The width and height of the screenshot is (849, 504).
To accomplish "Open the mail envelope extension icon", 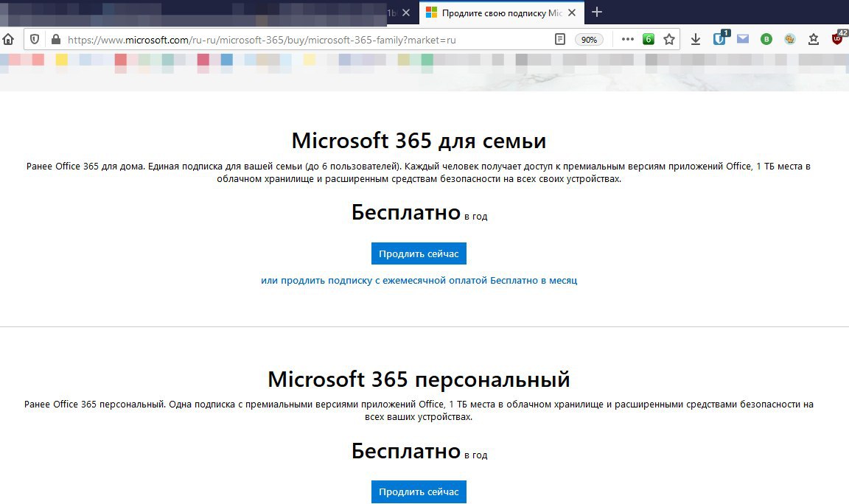I will point(743,39).
